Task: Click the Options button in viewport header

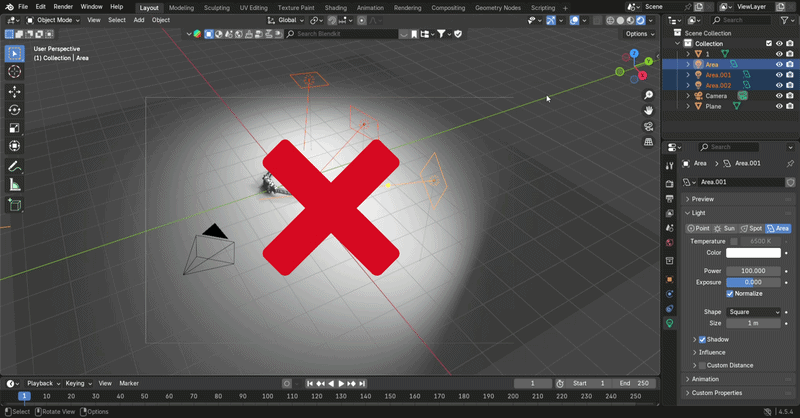Action: pos(639,34)
